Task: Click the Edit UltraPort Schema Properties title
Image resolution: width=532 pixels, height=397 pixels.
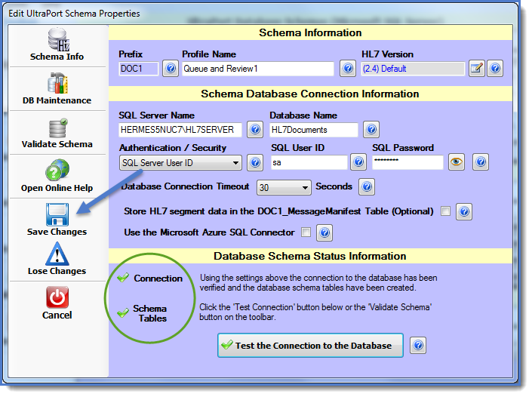Action: pyautogui.click(x=74, y=14)
